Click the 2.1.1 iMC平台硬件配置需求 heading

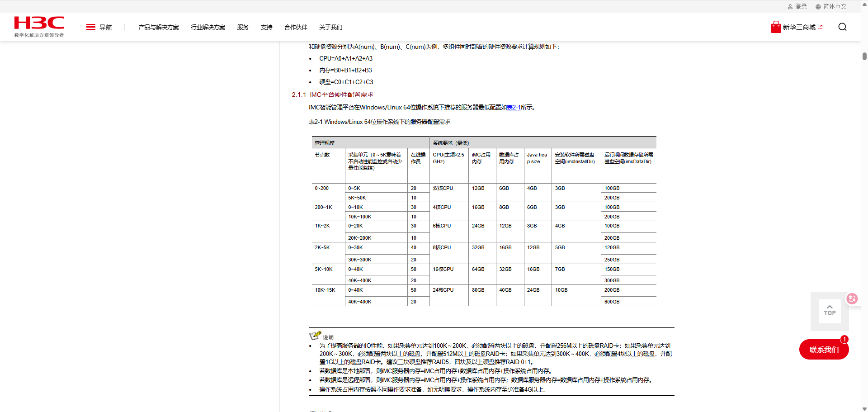pyautogui.click(x=333, y=95)
